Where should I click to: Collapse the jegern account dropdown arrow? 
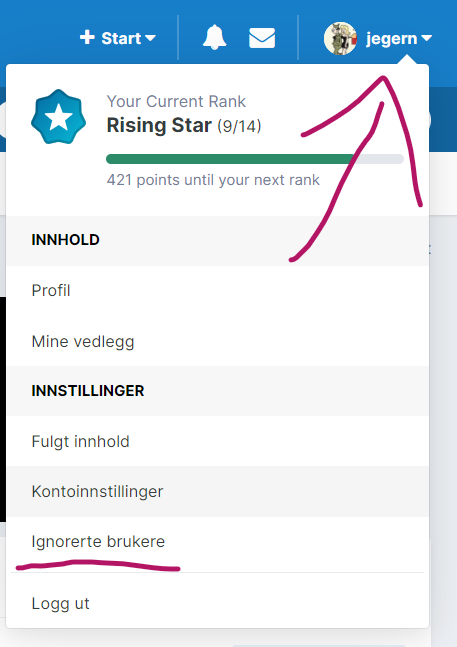(x=426, y=38)
